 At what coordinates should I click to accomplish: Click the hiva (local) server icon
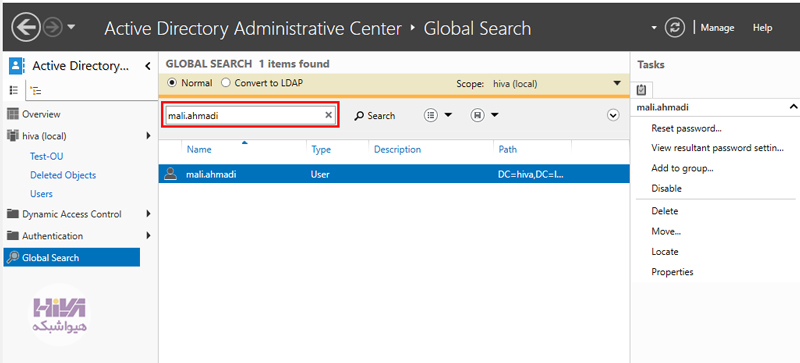[x=13, y=135]
